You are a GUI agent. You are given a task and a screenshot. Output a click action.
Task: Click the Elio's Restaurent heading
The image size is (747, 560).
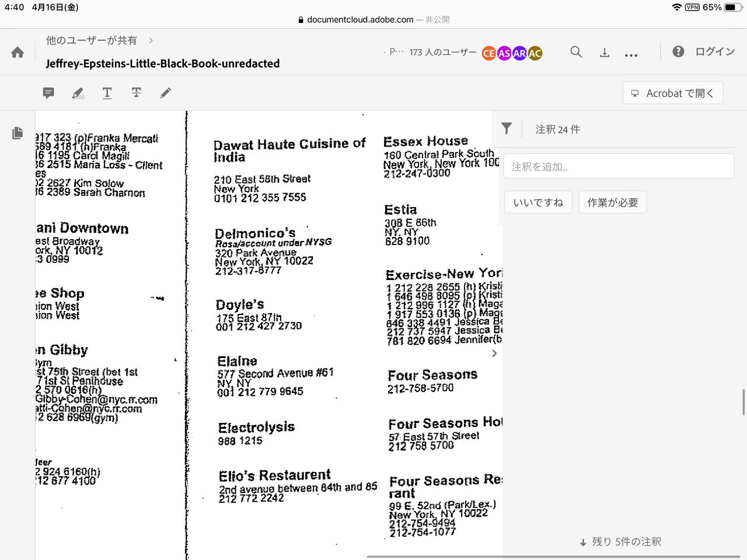click(275, 475)
